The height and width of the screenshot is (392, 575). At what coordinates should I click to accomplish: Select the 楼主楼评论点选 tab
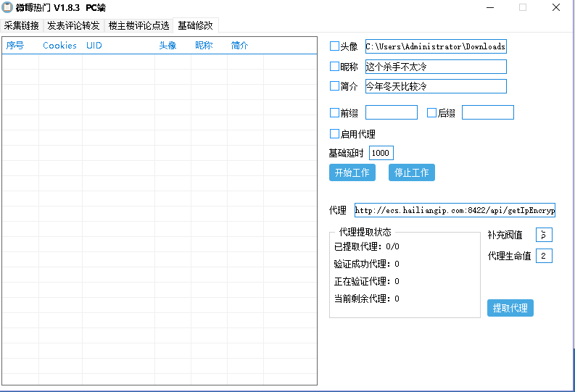coord(138,25)
